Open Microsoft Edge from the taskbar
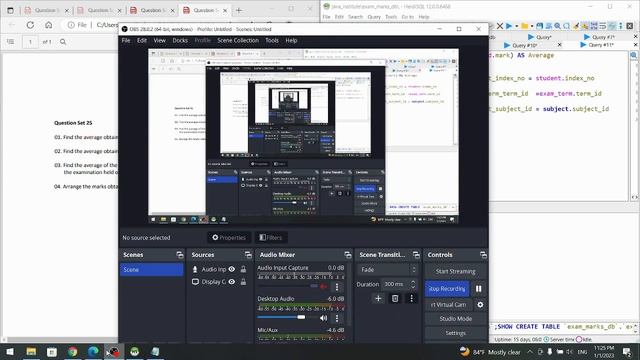Image resolution: width=640 pixels, height=360 pixels. 93,351
